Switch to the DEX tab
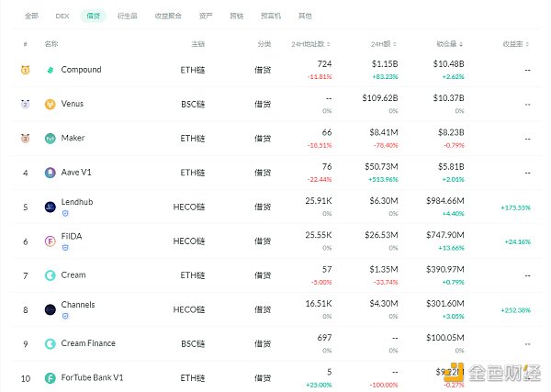Image resolution: width=551 pixels, height=392 pixels. pos(62,16)
